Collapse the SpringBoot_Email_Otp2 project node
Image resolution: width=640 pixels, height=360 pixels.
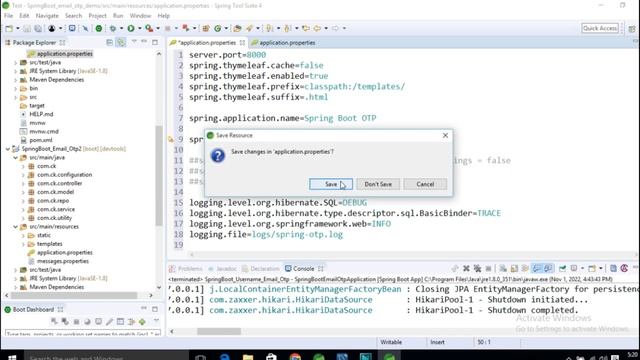8,149
